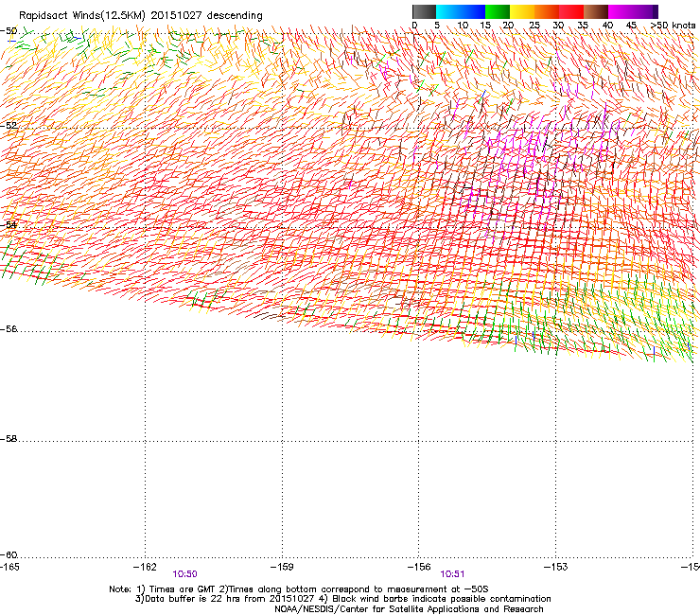Screen dimensions: 700x615
Task: Click the latitude label '-50'
Action: tap(9, 31)
